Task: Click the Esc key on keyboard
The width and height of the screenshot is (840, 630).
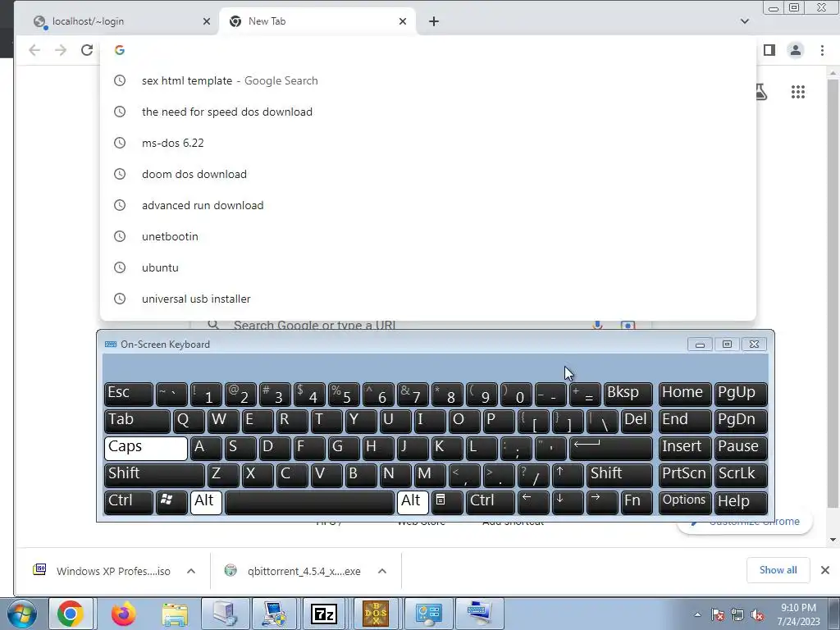Action: click(x=129, y=394)
